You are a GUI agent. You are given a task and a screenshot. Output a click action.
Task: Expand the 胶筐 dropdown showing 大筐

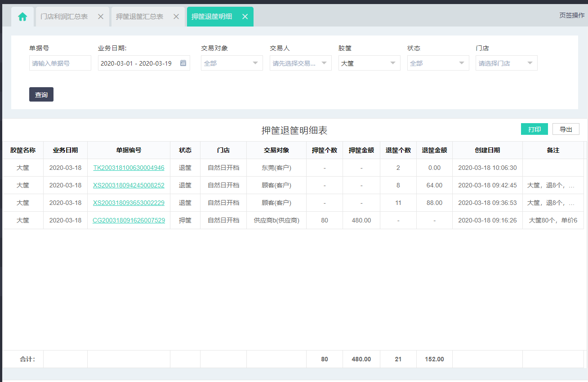(370, 63)
